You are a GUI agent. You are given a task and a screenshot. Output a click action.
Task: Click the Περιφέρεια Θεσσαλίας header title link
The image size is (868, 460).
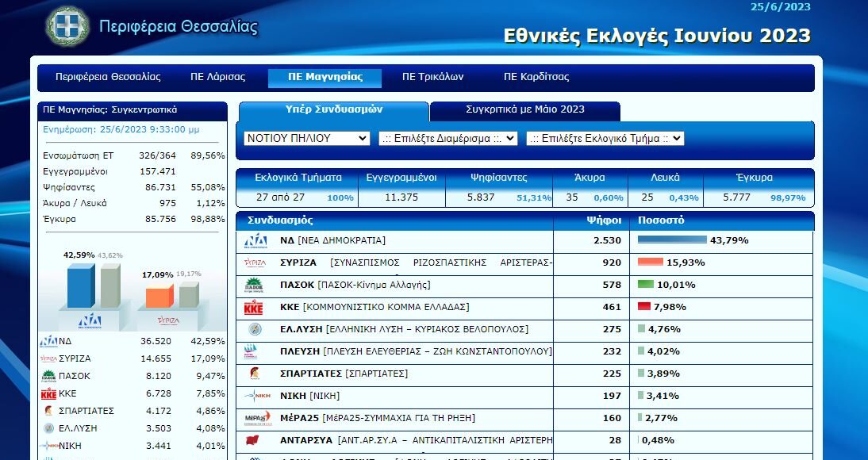pyautogui.click(x=179, y=26)
